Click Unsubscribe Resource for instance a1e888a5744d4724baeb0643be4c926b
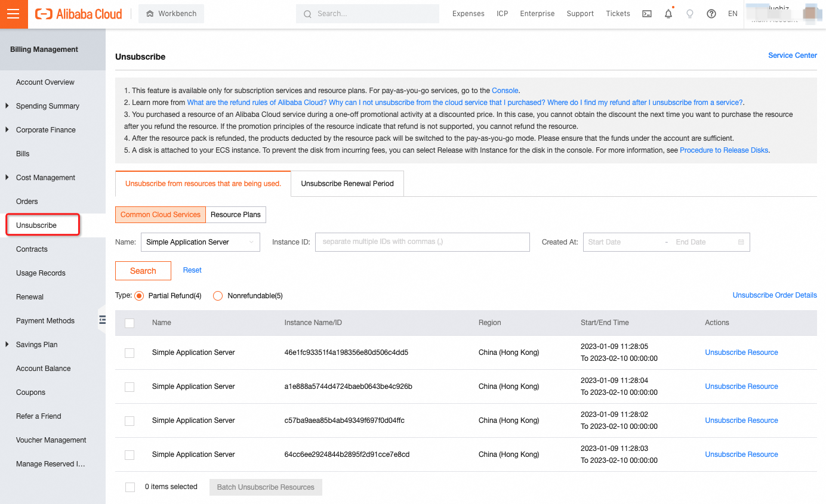 [741, 386]
